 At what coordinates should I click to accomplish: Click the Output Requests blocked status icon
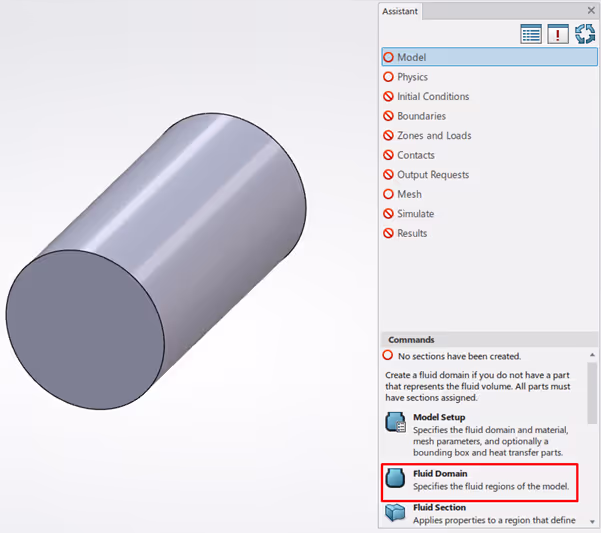pos(388,174)
